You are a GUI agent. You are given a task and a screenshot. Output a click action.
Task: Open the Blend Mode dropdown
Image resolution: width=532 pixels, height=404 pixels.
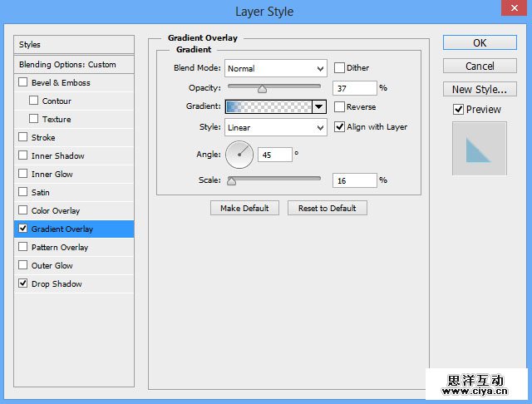275,68
